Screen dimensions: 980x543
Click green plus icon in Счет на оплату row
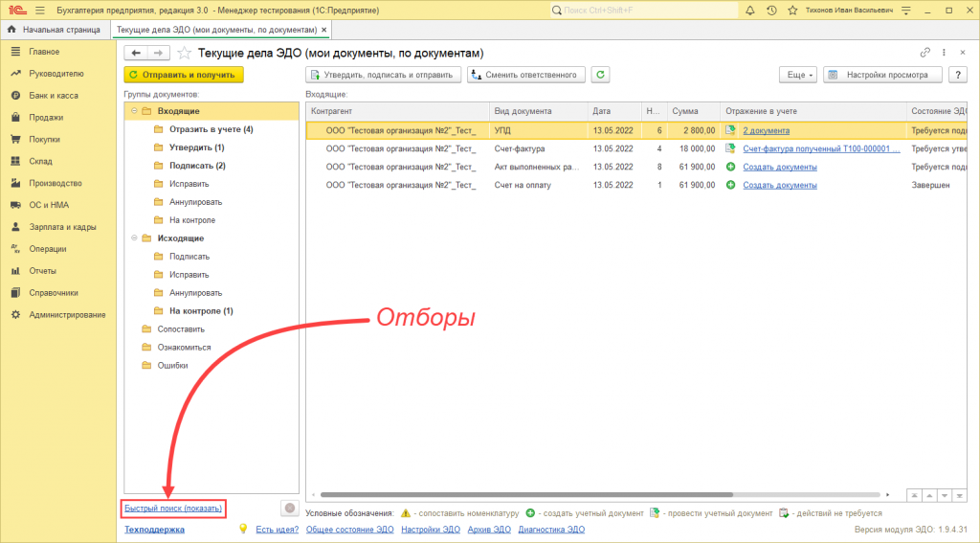730,185
